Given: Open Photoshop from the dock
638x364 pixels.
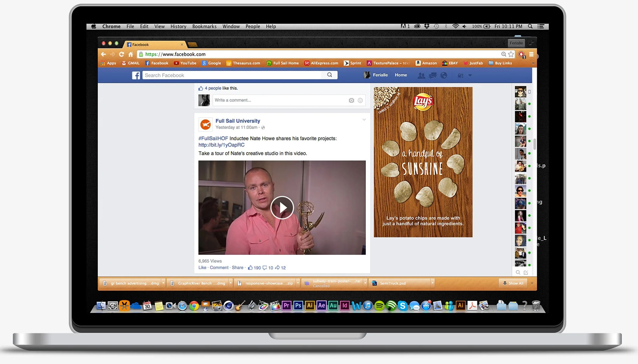Looking at the screenshot, I should pos(298,305).
